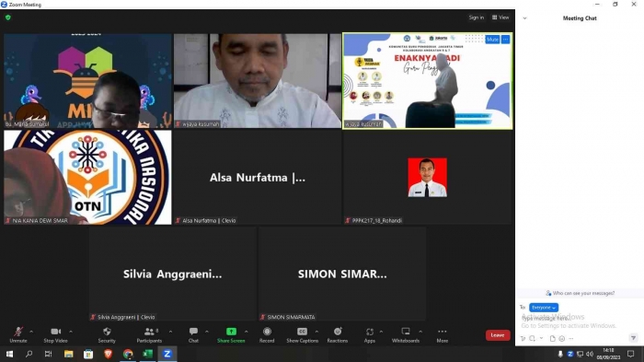
Task: Unmute the microphone in Zoom toolbar
Action: (x=18, y=334)
